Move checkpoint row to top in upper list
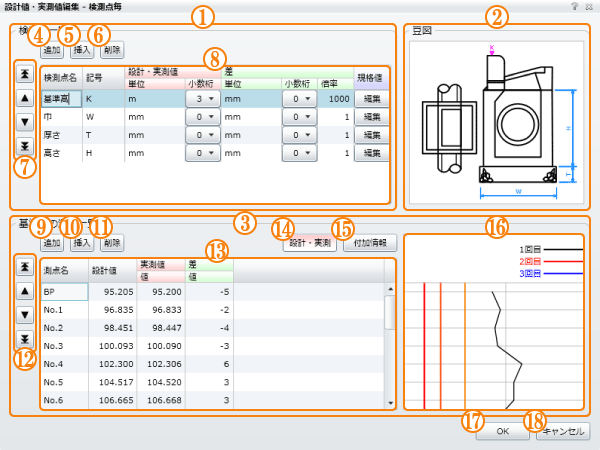The height and width of the screenshot is (450, 600). click(x=24, y=73)
